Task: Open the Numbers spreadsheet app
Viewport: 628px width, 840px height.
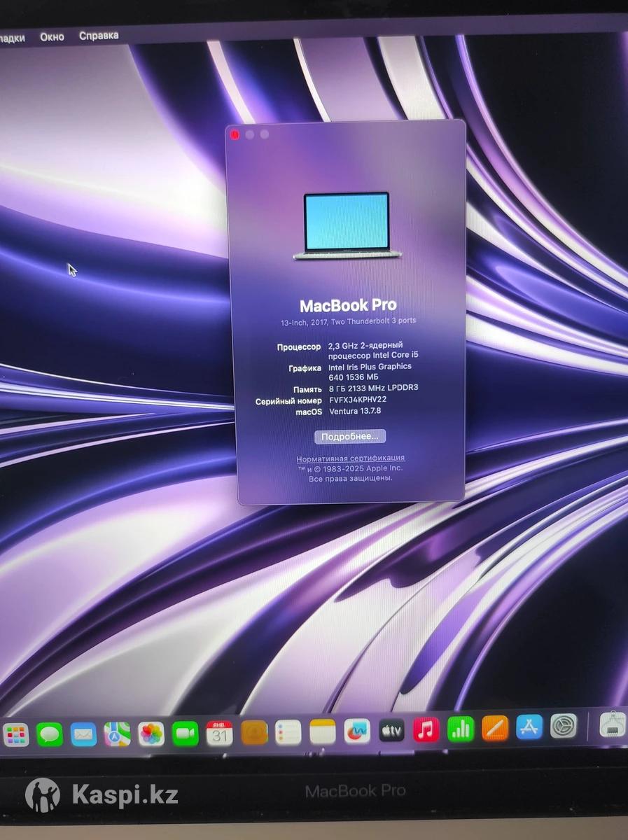Action: pyautogui.click(x=460, y=729)
